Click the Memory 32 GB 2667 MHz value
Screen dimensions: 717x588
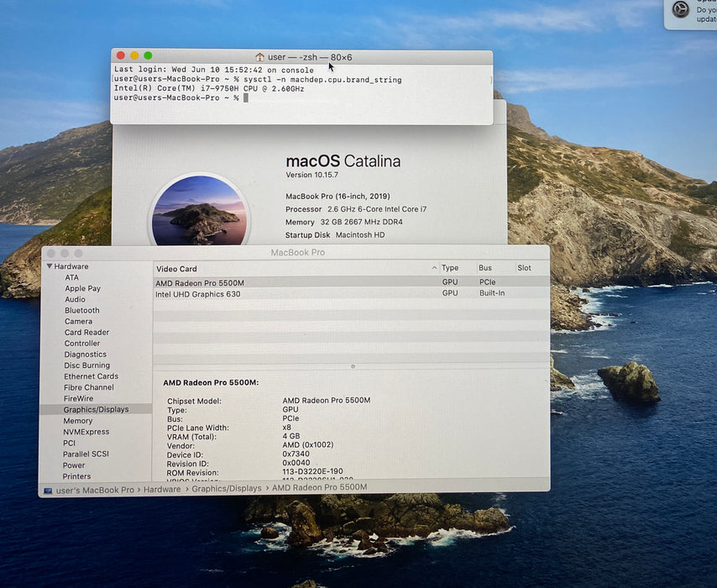tap(361, 222)
